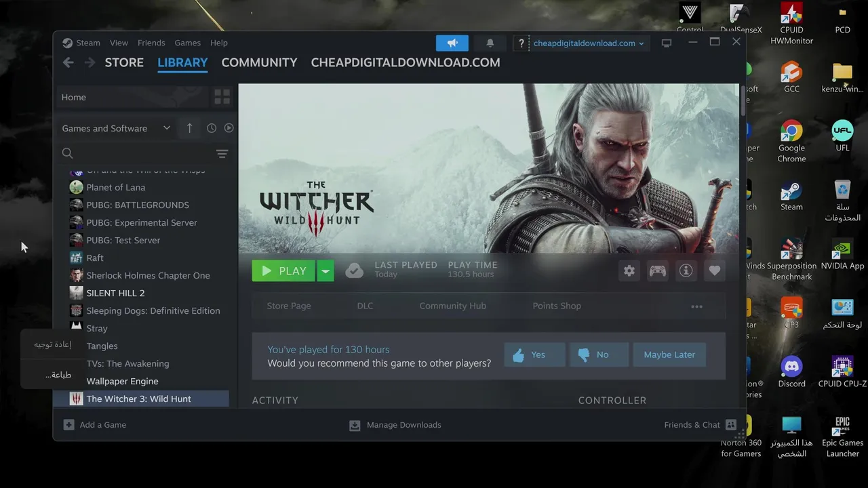Open Epic Games Launcher desktop icon

pos(842,436)
